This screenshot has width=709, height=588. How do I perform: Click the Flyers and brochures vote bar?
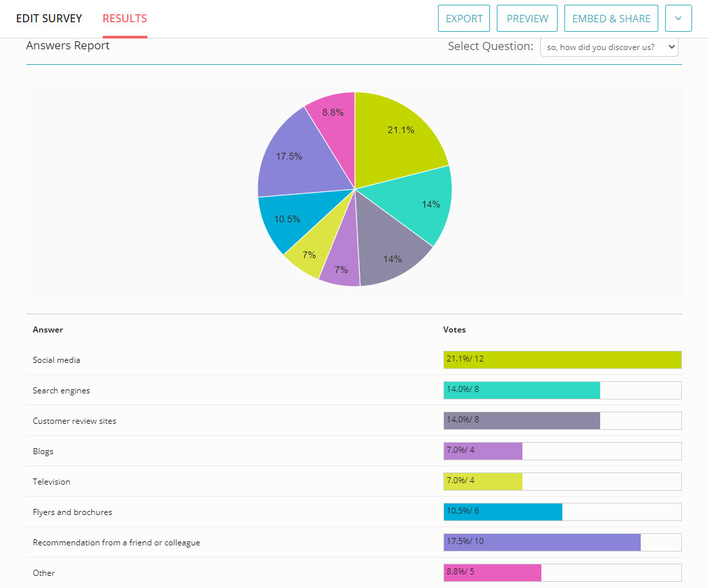click(502, 512)
